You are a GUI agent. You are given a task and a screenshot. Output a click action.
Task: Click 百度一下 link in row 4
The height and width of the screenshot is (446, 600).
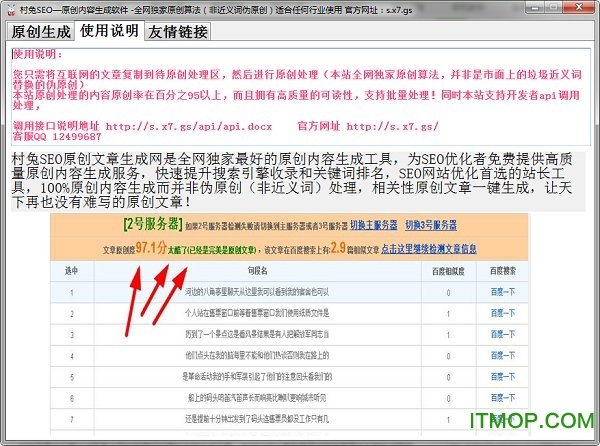click(503, 355)
